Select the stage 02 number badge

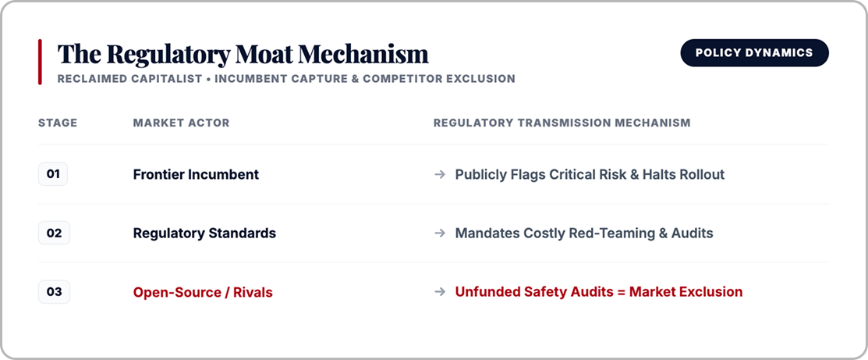(54, 233)
